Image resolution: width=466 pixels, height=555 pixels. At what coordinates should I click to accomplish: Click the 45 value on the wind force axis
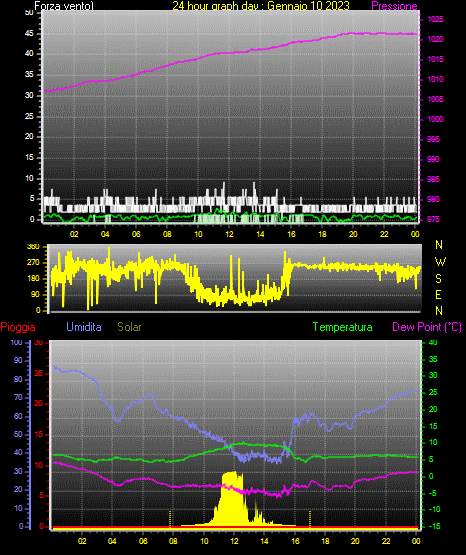(x=29, y=33)
